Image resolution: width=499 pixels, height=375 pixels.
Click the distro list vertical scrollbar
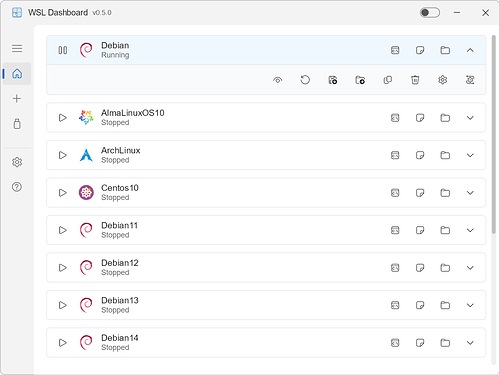[493, 134]
